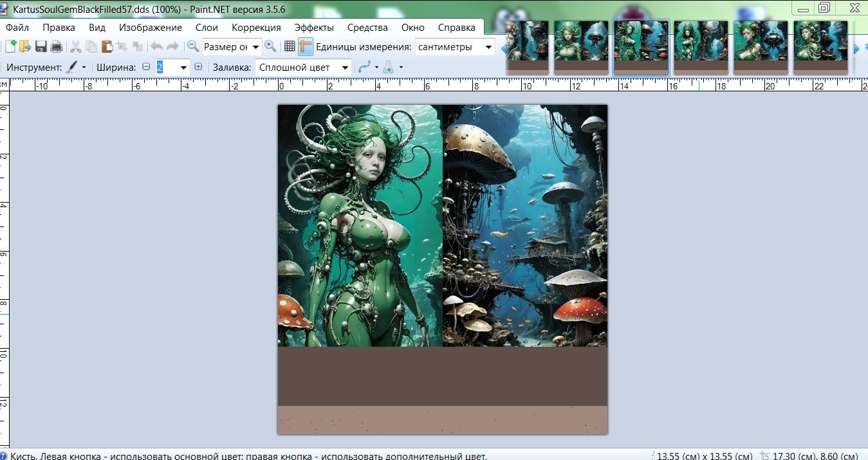Toggle the antialiasing mode button
This screenshot has width=868, height=460.
point(364,67)
